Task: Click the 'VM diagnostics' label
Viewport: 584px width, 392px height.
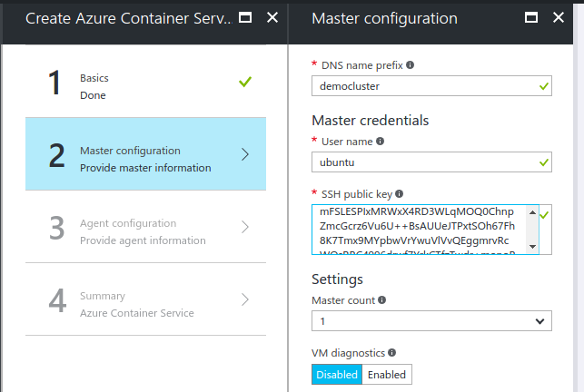Action: 348,353
